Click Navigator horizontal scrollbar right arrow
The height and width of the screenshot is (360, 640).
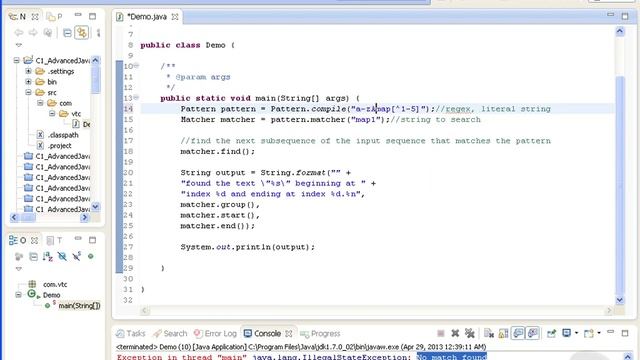(84, 218)
